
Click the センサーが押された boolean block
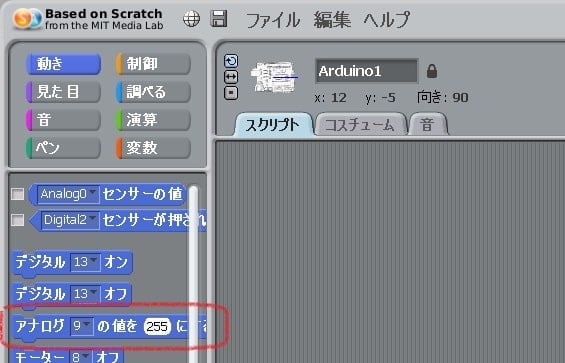pyautogui.click(x=117, y=220)
